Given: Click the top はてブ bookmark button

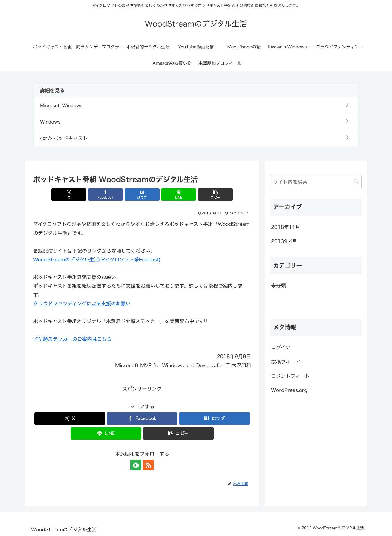Looking at the screenshot, I should click(142, 194).
